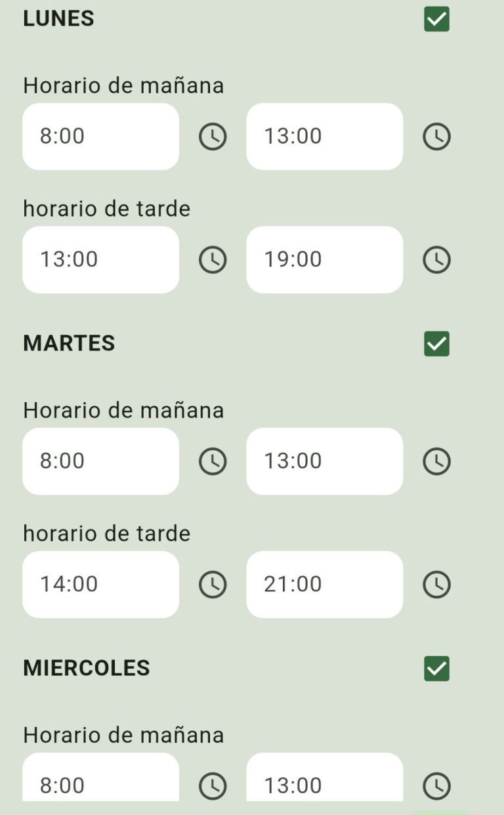
Task: Click clock icon for Lunes morning end time
Action: (x=436, y=137)
